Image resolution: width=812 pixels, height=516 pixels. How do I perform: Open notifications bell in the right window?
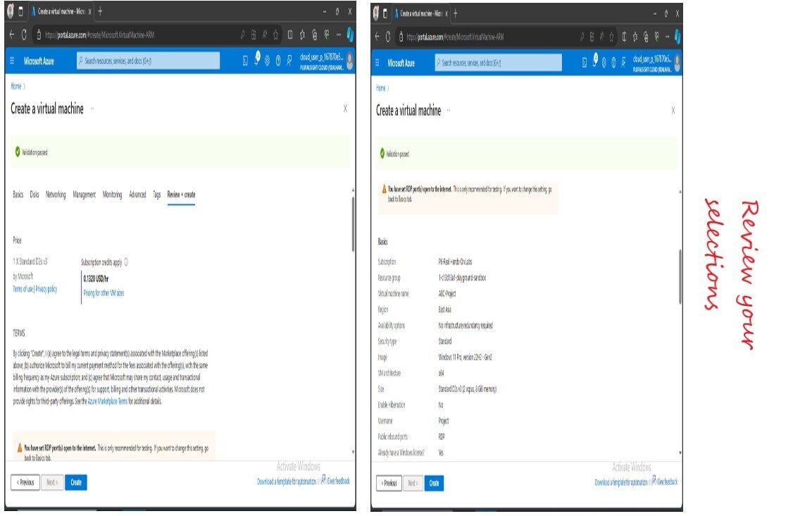pyautogui.click(x=595, y=61)
